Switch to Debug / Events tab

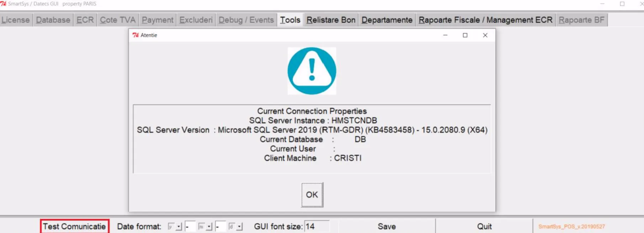[246, 20]
